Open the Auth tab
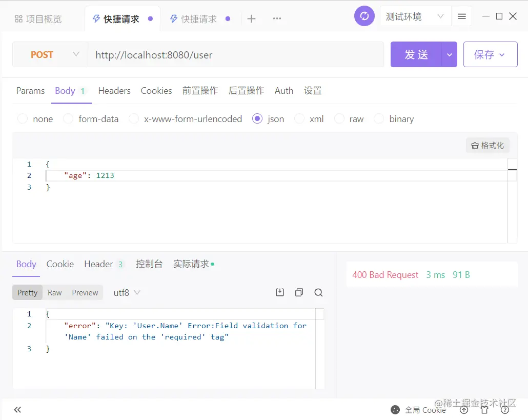This screenshot has width=528, height=420. [x=284, y=91]
